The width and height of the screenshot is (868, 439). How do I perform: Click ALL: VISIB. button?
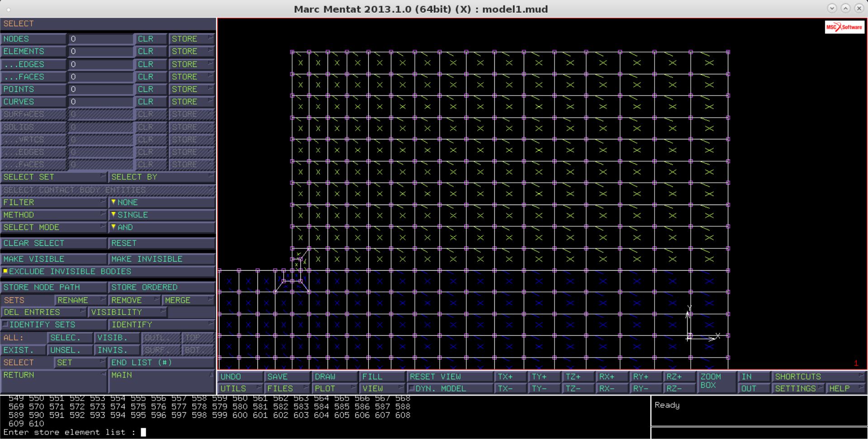(x=117, y=338)
